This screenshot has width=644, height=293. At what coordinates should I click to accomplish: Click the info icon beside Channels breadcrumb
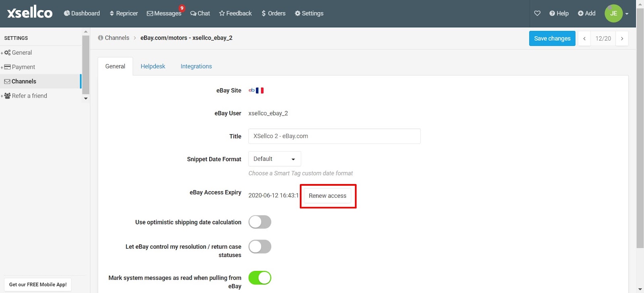point(101,38)
